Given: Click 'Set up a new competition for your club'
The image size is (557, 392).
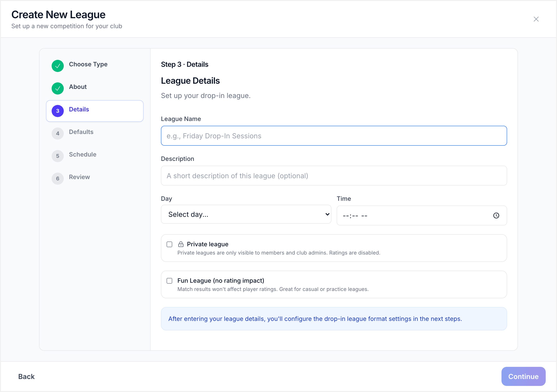Looking at the screenshot, I should coord(67,26).
